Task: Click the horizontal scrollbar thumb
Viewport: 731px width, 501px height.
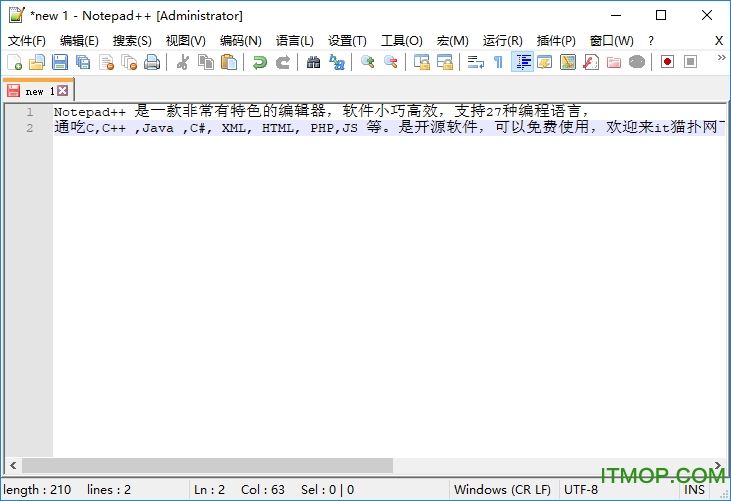Action: (x=207, y=465)
